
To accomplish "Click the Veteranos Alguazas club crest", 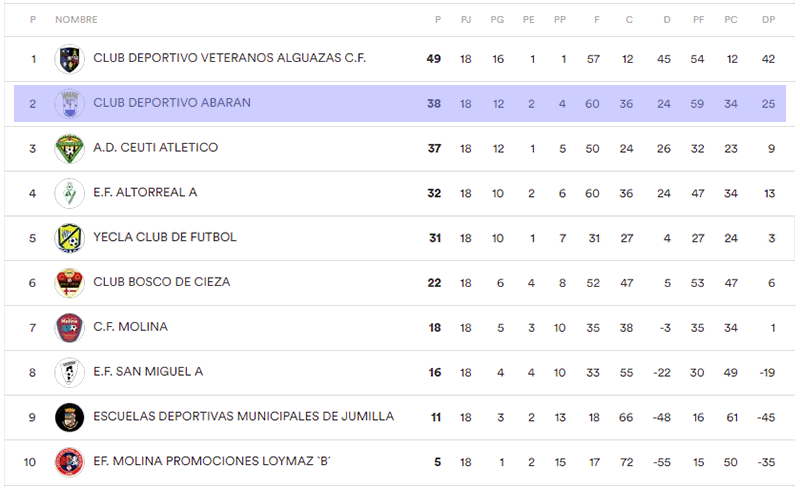I will [69, 59].
